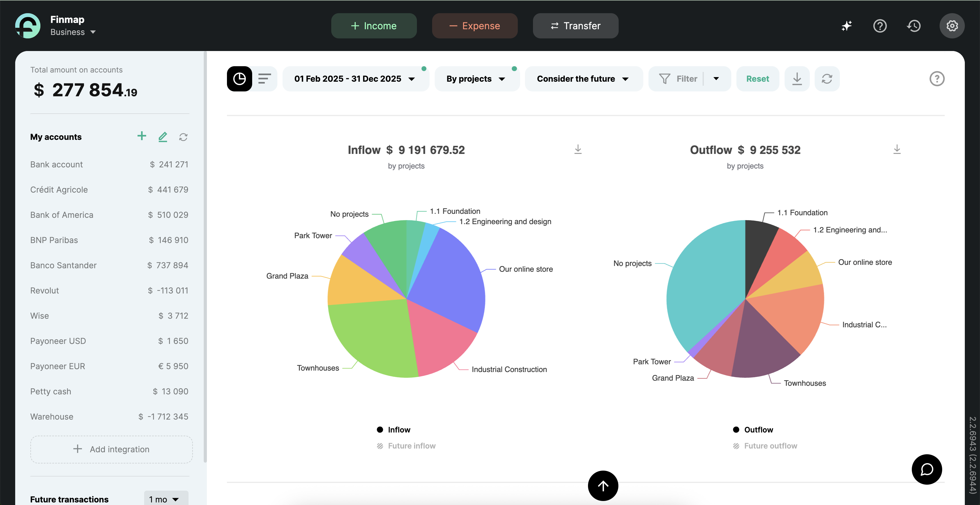Click the total amount $ 277 854.19

[x=85, y=91]
